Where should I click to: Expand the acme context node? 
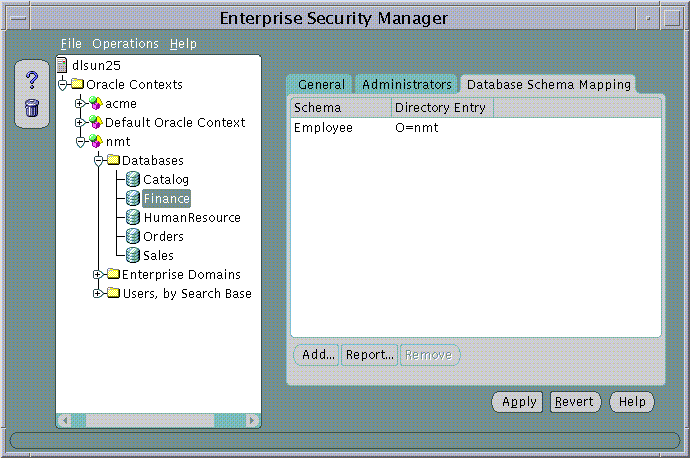80,104
